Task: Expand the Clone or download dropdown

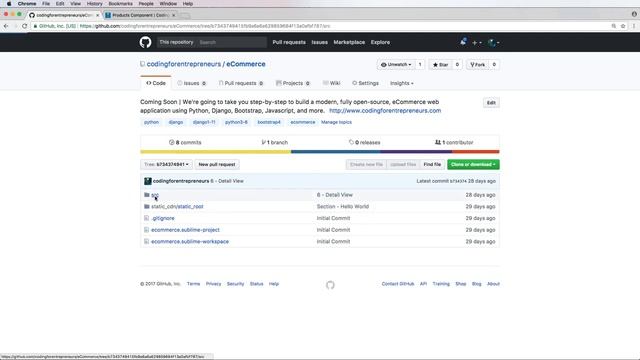Action: click(x=473, y=164)
